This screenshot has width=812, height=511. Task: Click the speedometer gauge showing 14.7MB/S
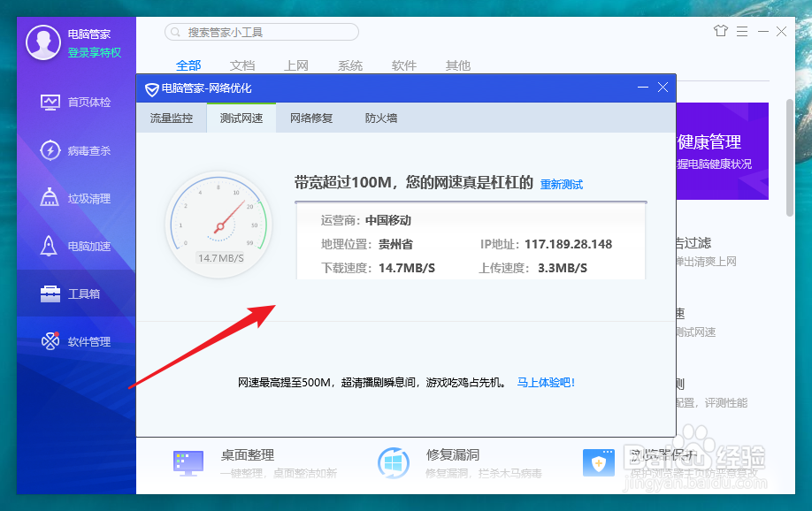click(x=219, y=225)
